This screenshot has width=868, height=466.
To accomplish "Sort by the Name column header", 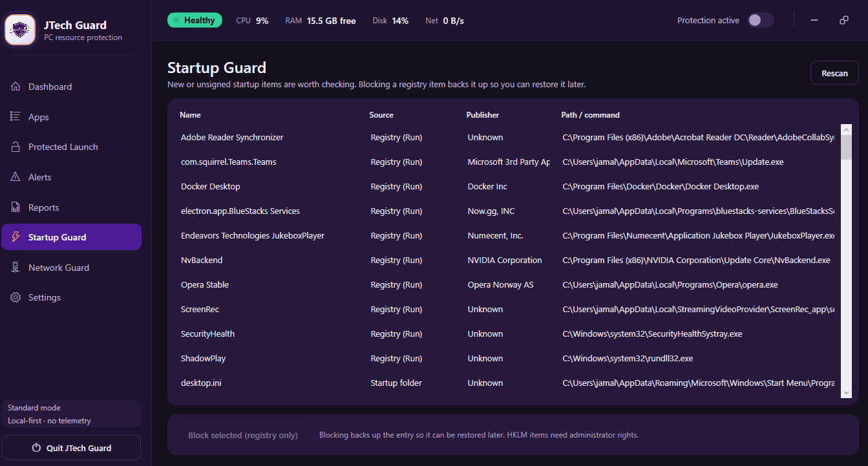I will click(190, 115).
